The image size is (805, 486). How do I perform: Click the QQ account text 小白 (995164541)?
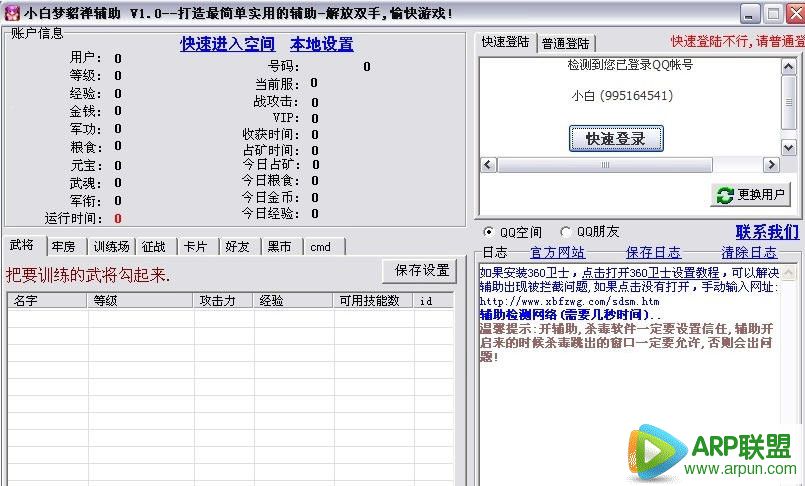(x=622, y=95)
